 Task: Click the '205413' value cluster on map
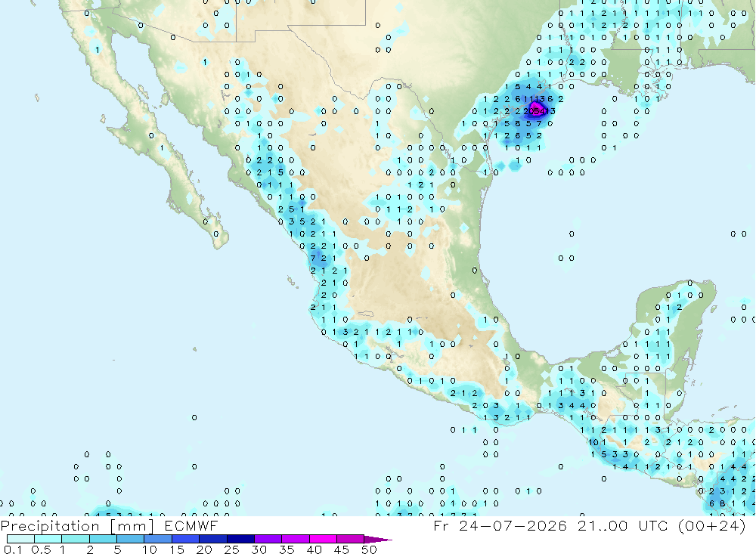coord(539,111)
